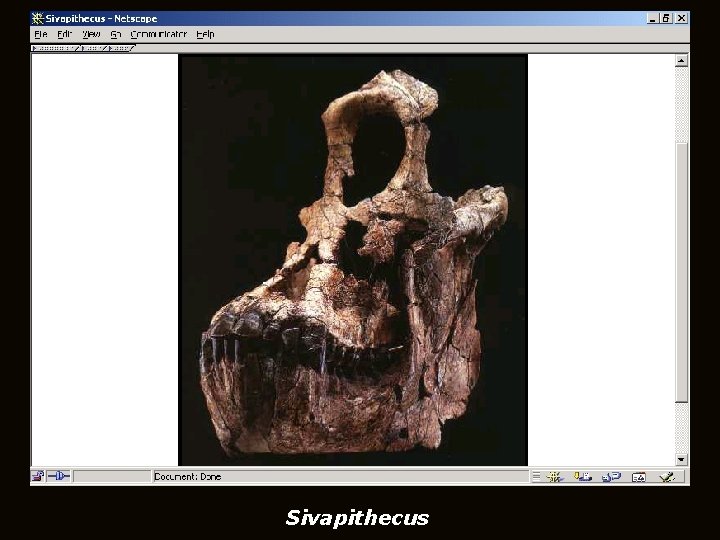Restore the Netscape window size

[x=666, y=18]
